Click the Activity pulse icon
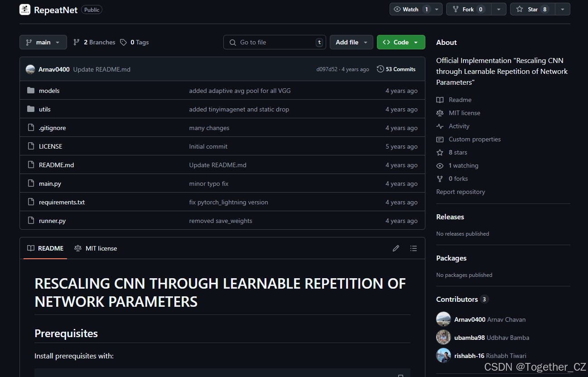Image resolution: width=588 pixels, height=377 pixels. 440,126
